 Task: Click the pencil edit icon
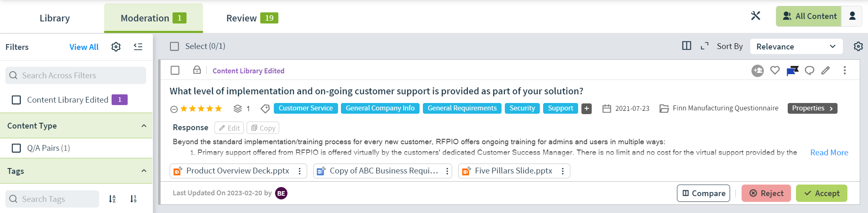[x=826, y=70]
